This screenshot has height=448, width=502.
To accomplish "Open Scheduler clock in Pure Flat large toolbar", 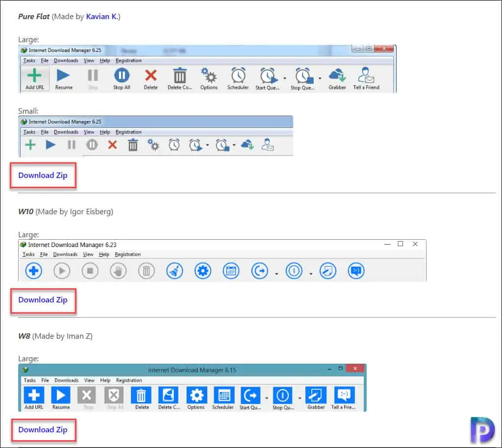I will click(238, 79).
